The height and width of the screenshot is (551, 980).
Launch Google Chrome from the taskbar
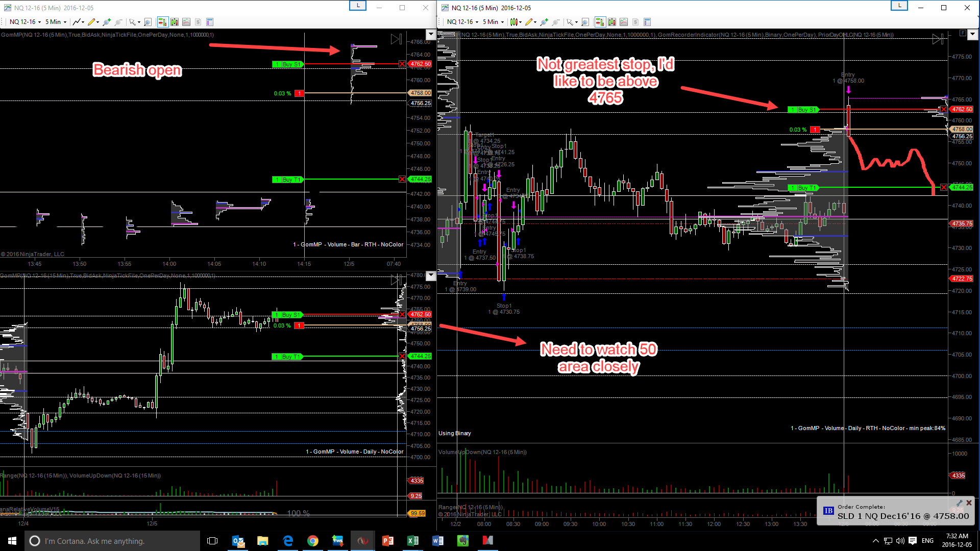tap(313, 541)
